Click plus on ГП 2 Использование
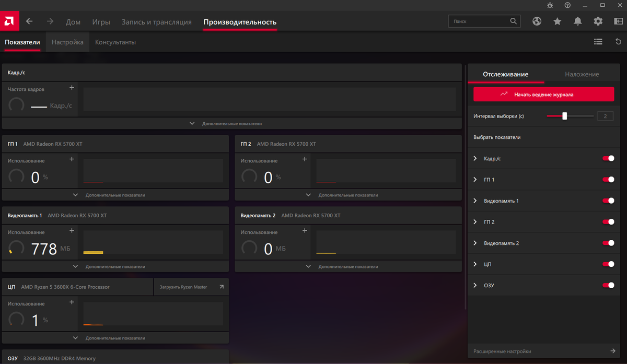 [305, 159]
